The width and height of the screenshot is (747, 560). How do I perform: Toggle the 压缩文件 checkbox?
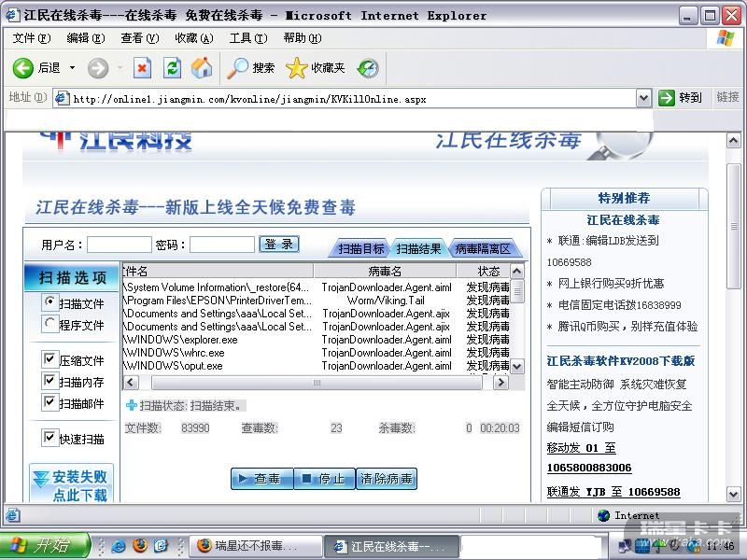(49, 358)
